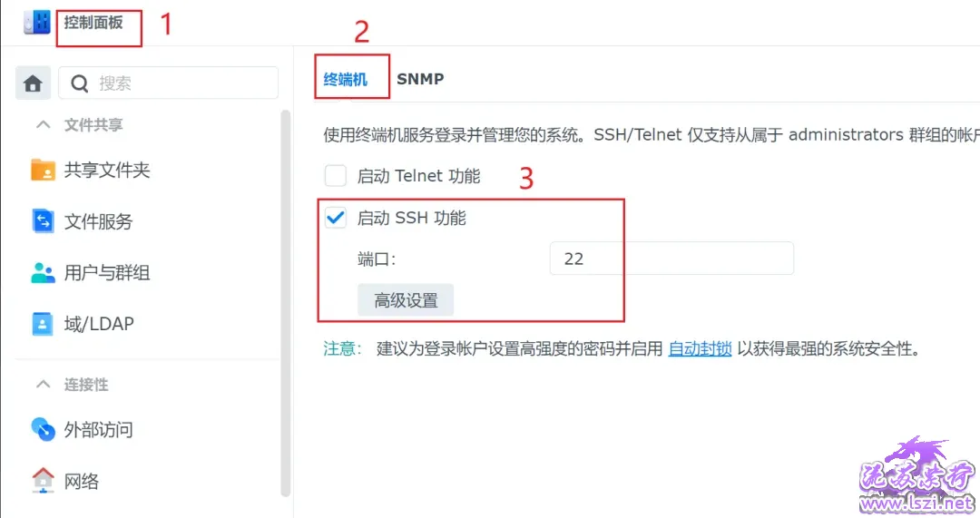980x518 pixels.
Task: Follow the 自动封锁 link
Action: [700, 348]
